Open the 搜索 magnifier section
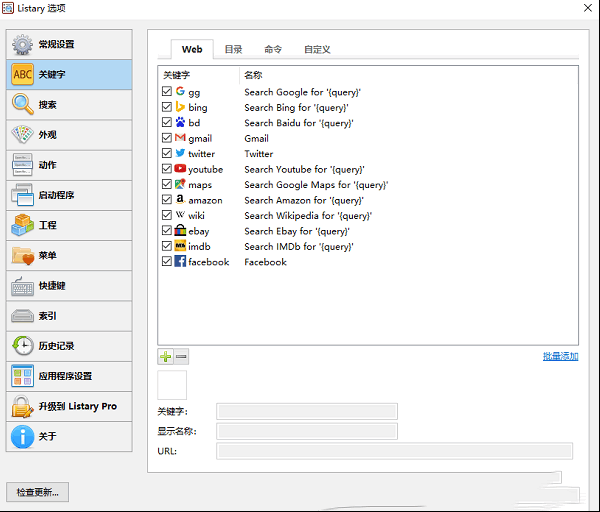Viewport: 600px width, 512px height. [x=69, y=105]
